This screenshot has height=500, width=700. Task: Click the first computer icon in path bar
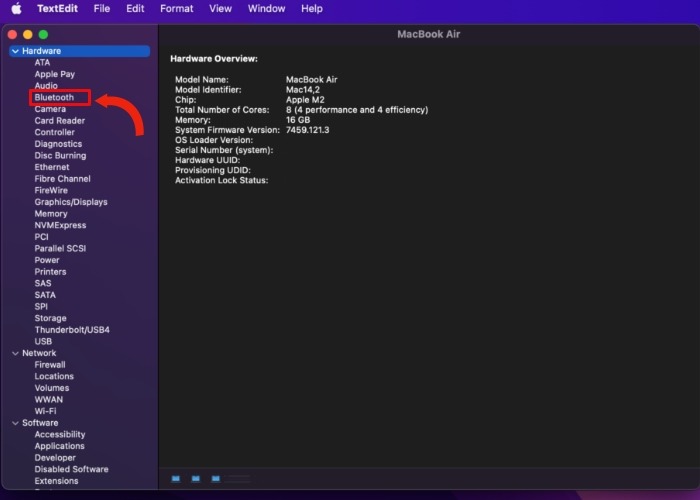click(x=176, y=479)
